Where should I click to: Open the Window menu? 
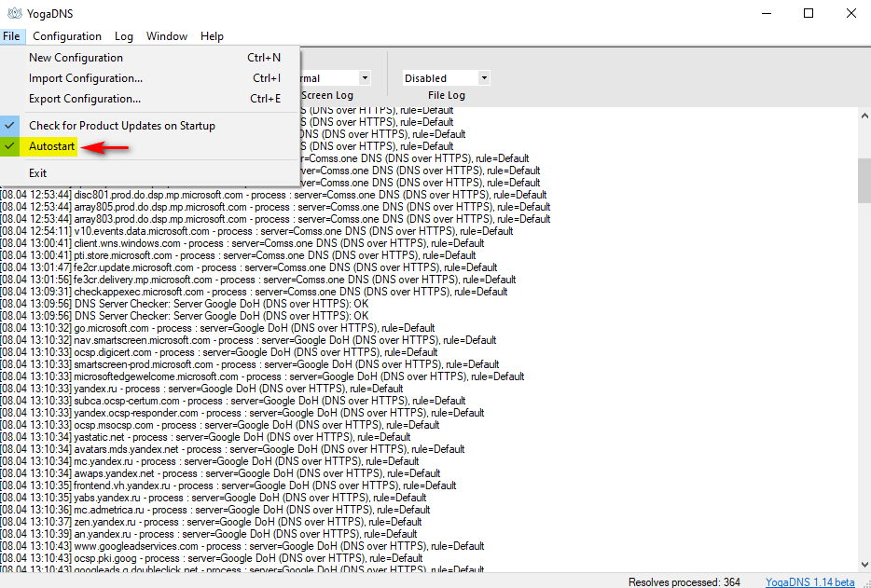pyautogui.click(x=167, y=36)
